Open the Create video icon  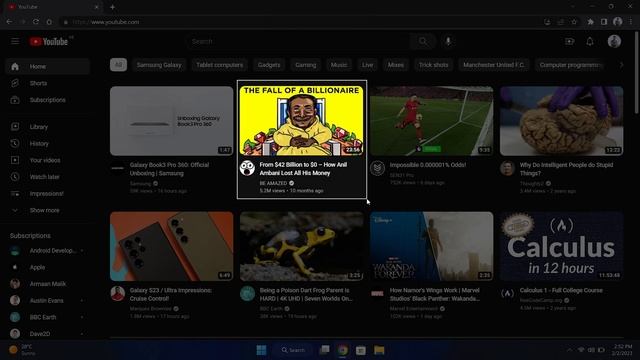(x=569, y=41)
